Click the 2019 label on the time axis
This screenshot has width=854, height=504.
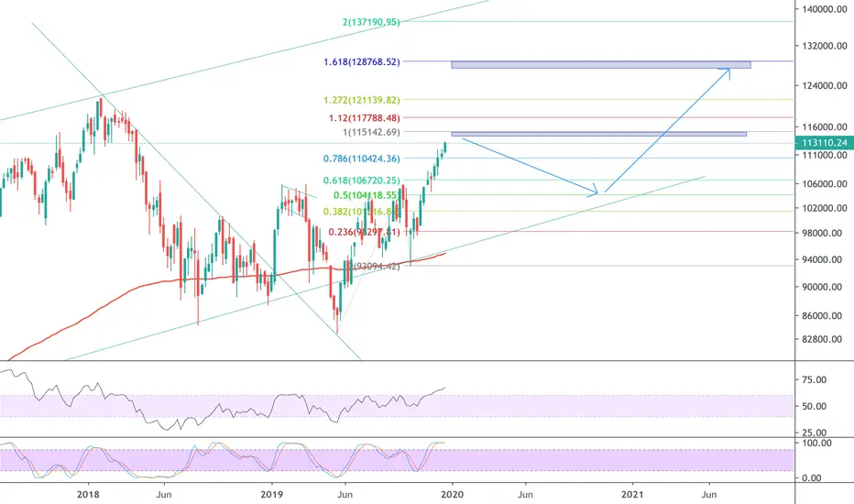coord(271,495)
